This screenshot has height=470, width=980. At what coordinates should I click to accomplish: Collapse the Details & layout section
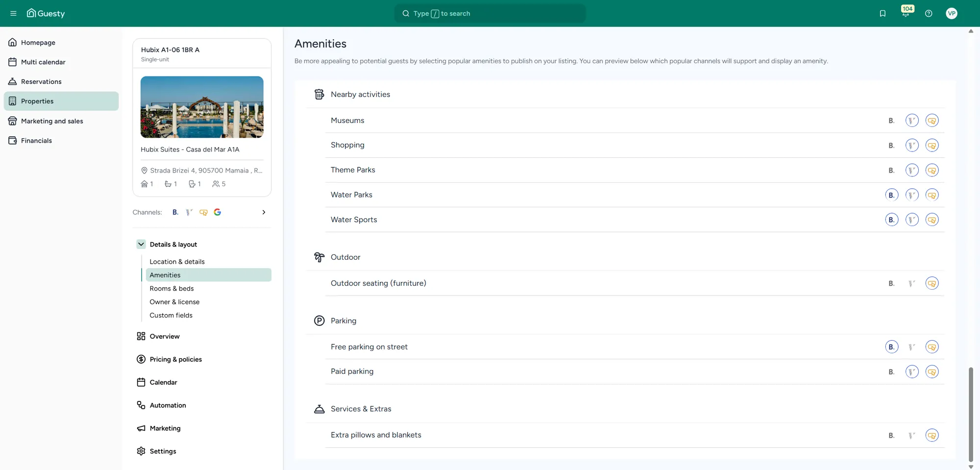(x=141, y=244)
